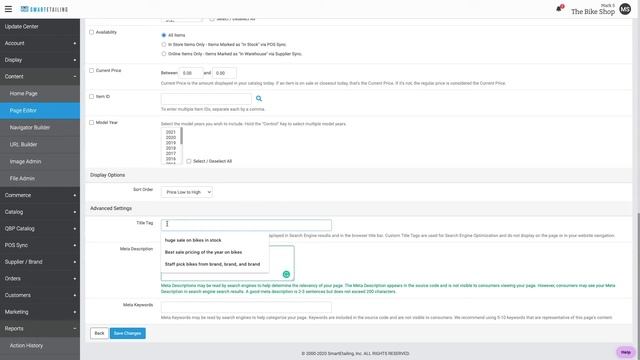Expand the Customers sidebar section
The image size is (640, 360).
40,295
